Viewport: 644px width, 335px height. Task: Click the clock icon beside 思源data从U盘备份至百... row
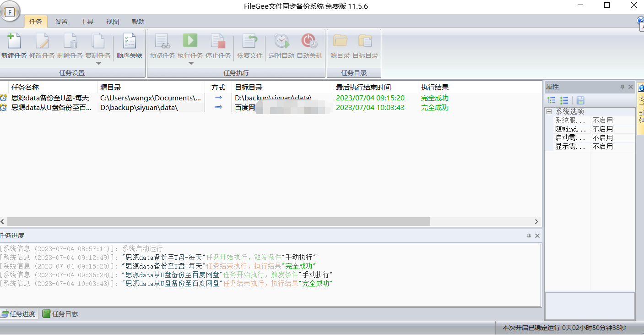[4, 108]
